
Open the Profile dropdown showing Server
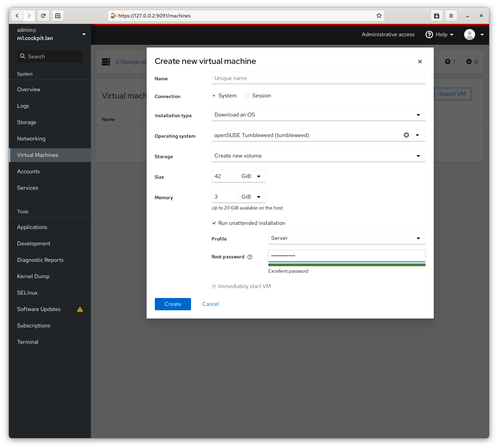tap(346, 238)
